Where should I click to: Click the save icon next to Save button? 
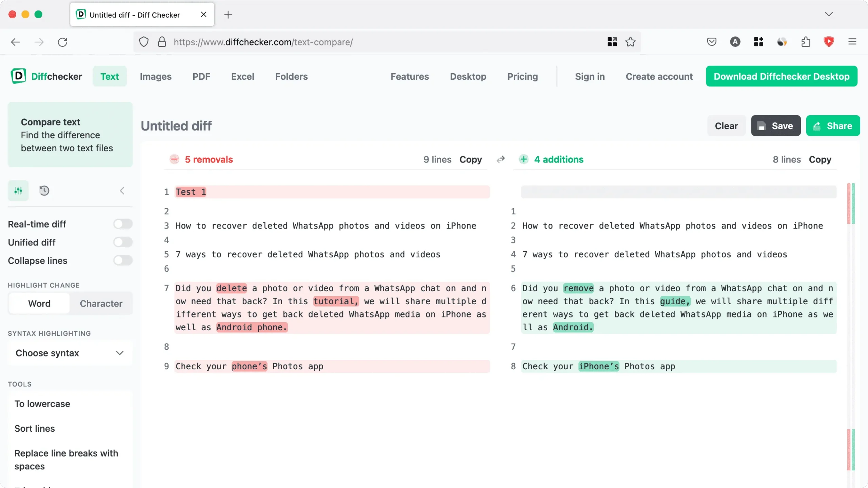(763, 125)
